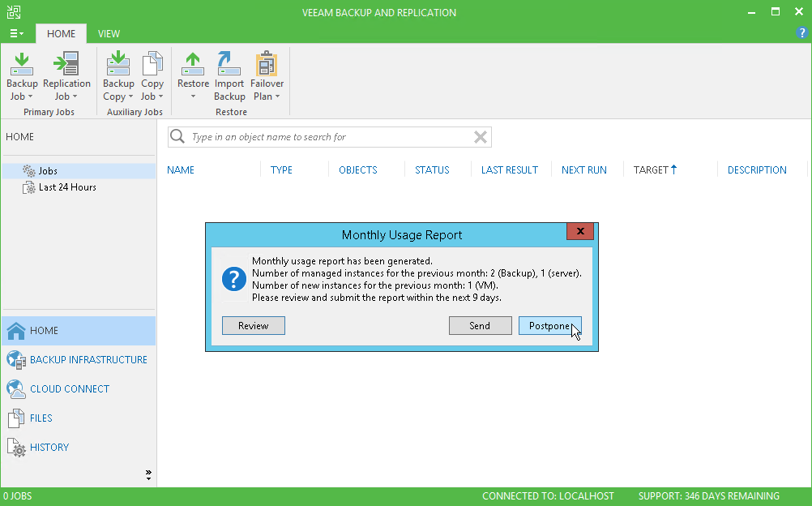Click the Cloud Connect icon
812x506 pixels.
click(16, 389)
